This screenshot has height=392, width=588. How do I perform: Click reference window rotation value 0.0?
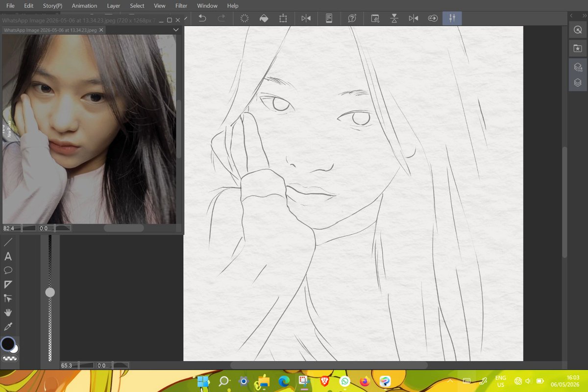44,228
